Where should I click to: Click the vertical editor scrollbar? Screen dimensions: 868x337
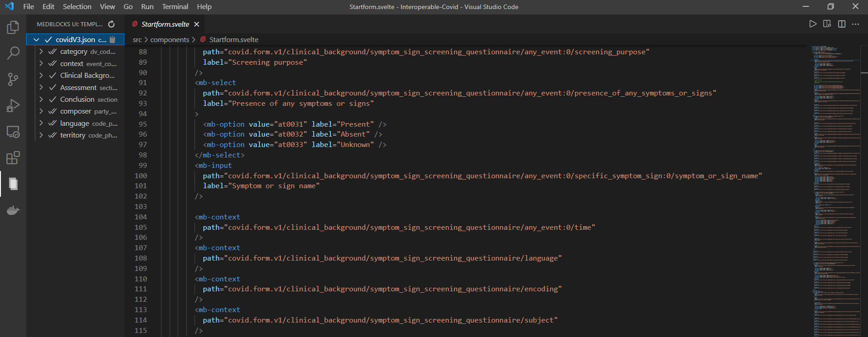864,191
